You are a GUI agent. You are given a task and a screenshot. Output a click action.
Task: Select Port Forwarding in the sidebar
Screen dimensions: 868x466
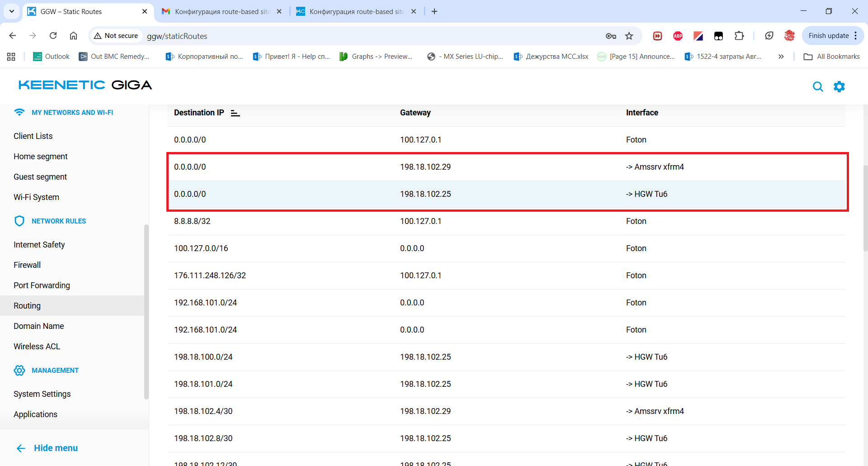click(42, 285)
